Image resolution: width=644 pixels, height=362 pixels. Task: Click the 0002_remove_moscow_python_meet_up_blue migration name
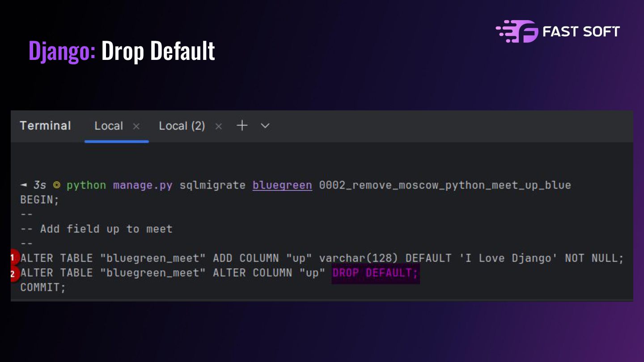coord(445,185)
